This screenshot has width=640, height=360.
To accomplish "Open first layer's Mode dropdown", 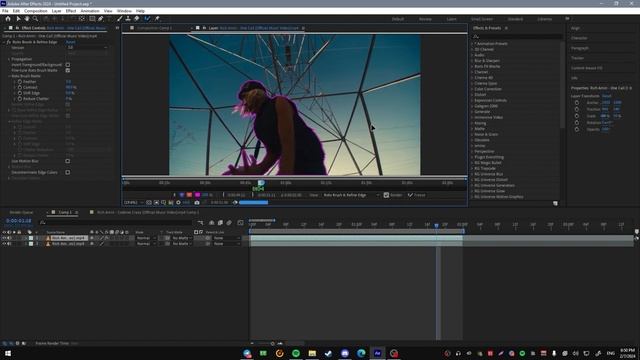I will point(146,238).
